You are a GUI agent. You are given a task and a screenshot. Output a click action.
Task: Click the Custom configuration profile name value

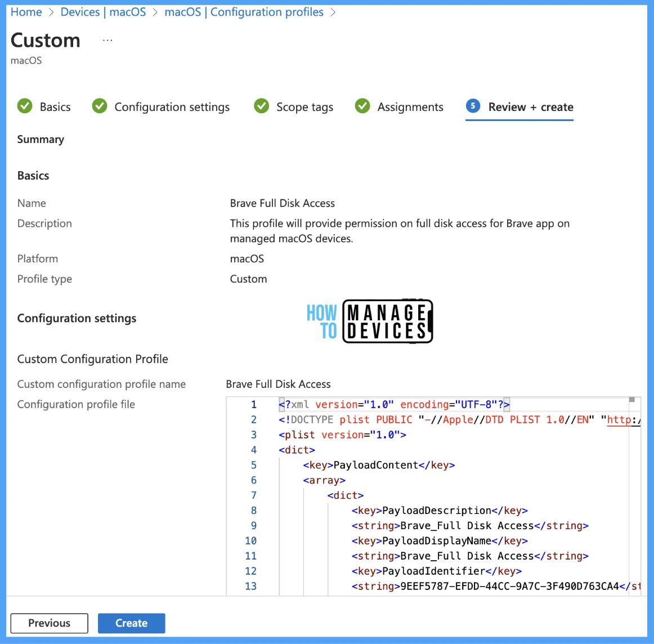[x=278, y=384]
